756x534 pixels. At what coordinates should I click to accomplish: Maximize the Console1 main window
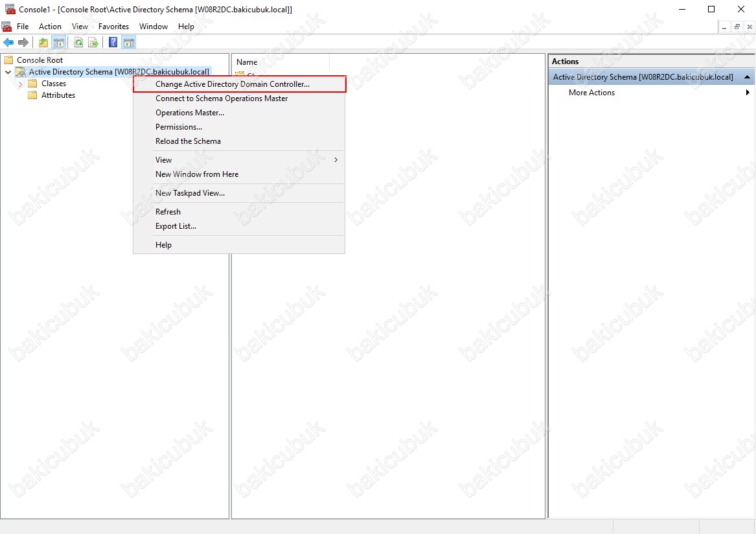tap(711, 9)
